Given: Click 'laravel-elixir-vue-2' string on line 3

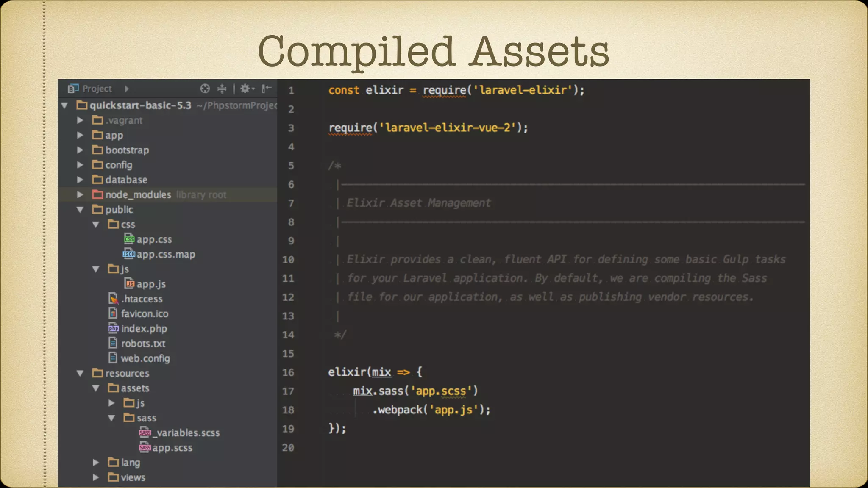Looking at the screenshot, I should click(448, 128).
